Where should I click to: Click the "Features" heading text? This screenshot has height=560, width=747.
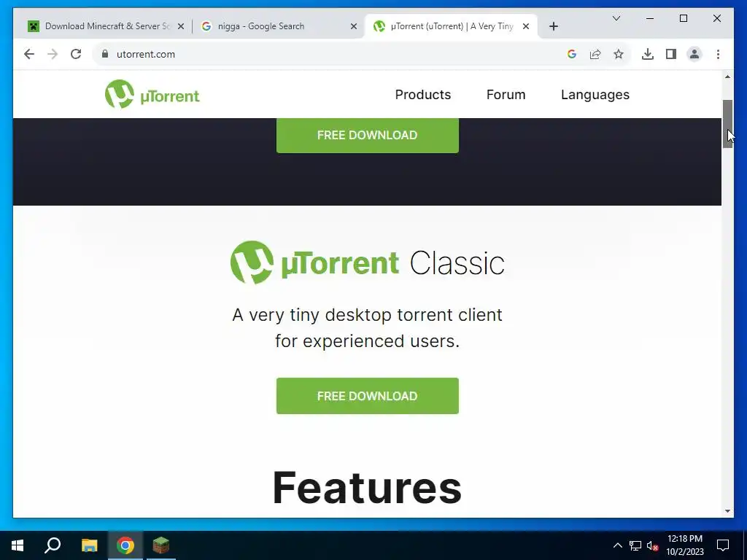pyautogui.click(x=367, y=488)
